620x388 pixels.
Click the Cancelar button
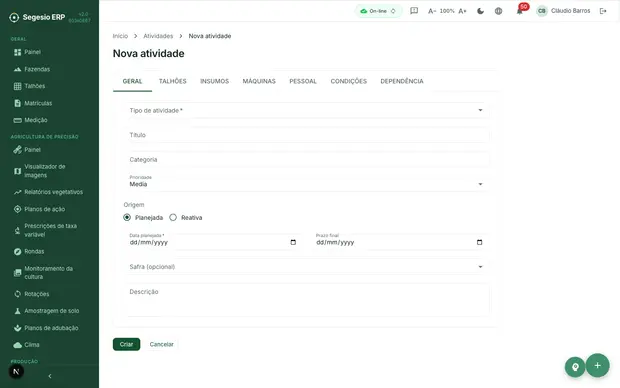pos(161,344)
